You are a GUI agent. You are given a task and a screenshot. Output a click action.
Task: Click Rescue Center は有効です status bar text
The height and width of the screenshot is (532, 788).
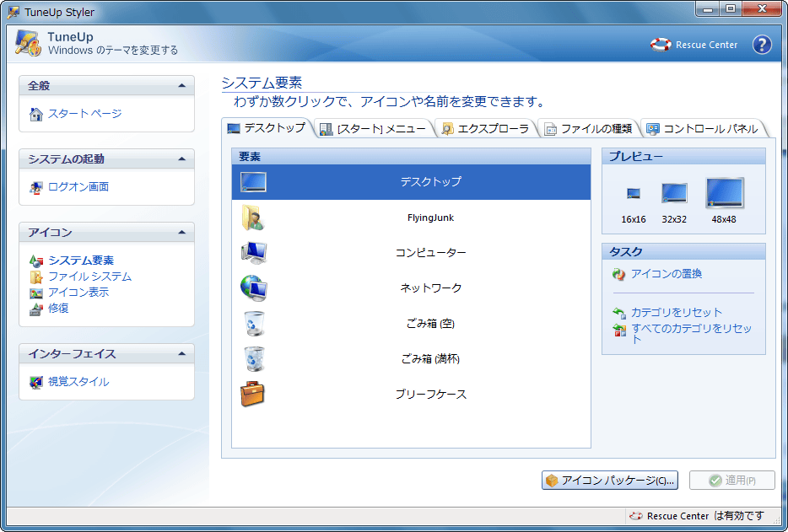(x=705, y=516)
